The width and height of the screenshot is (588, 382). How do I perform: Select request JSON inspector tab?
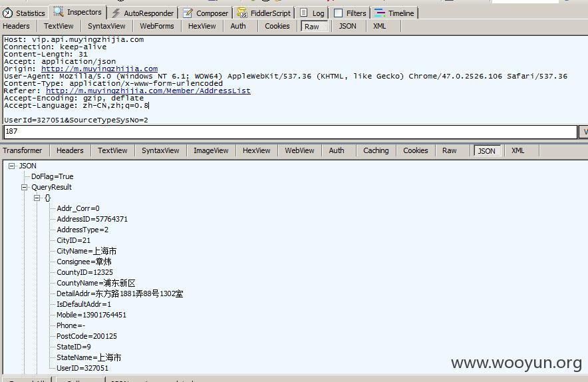click(348, 26)
